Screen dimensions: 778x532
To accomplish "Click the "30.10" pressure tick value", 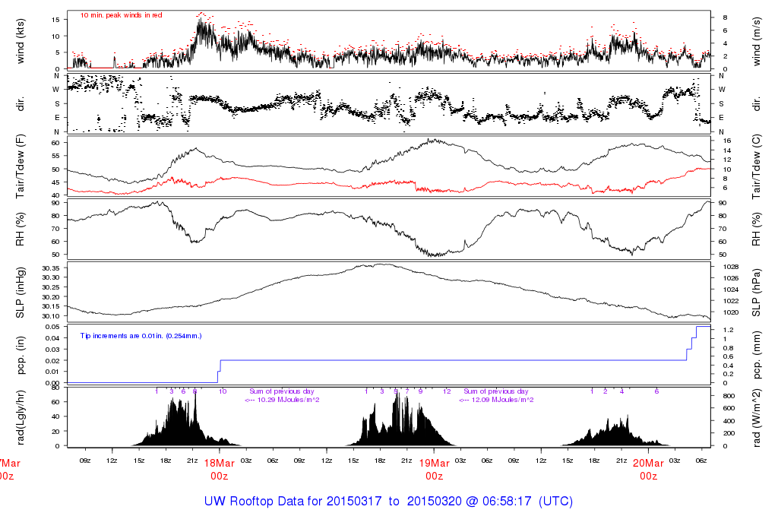I will click(51, 316).
